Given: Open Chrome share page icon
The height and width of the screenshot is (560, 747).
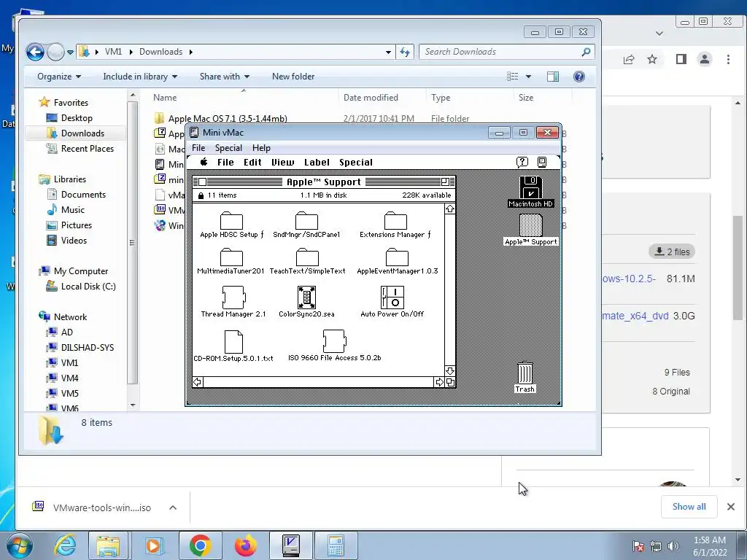Looking at the screenshot, I should pyautogui.click(x=629, y=59).
